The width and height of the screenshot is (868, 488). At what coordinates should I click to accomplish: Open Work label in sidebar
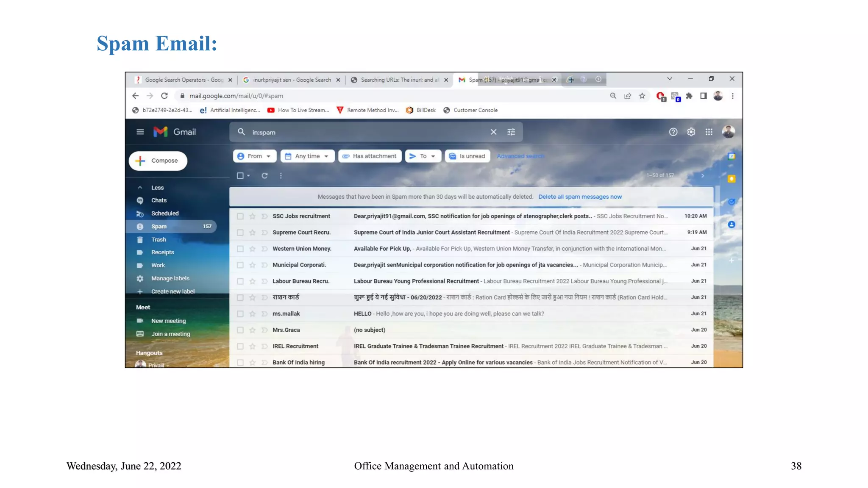tap(158, 266)
